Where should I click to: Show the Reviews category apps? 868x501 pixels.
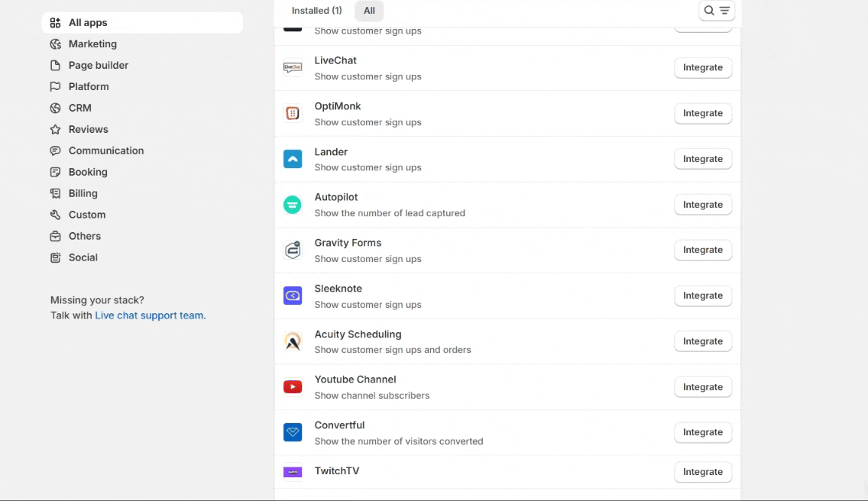pos(88,130)
